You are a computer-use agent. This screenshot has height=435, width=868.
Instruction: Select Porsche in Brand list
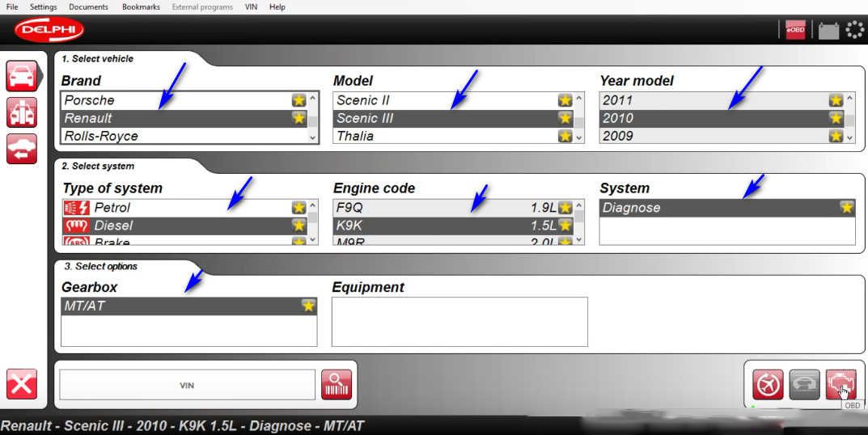184,100
